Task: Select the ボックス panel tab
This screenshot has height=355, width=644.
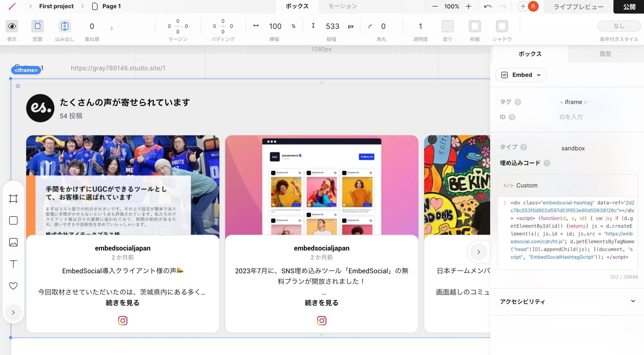Action: 530,54
